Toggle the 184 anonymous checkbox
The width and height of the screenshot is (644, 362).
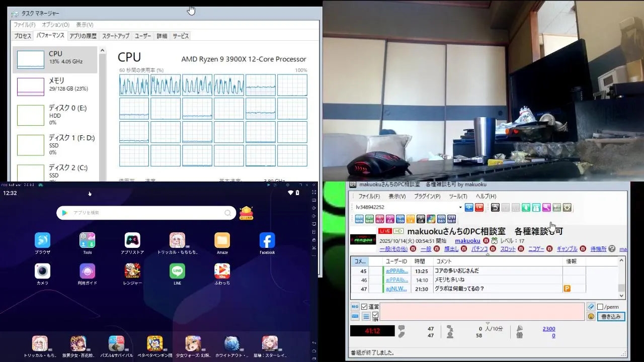point(375,315)
